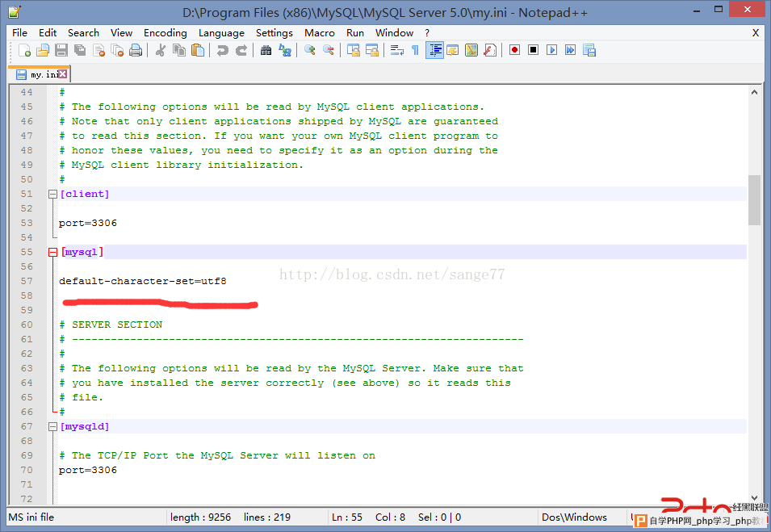Print the document with the printer icon
Viewport: 771px width, 532px height.
tap(136, 50)
